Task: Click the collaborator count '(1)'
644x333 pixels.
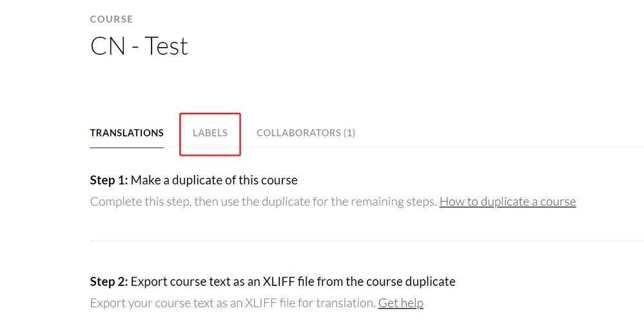Action: coord(349,133)
